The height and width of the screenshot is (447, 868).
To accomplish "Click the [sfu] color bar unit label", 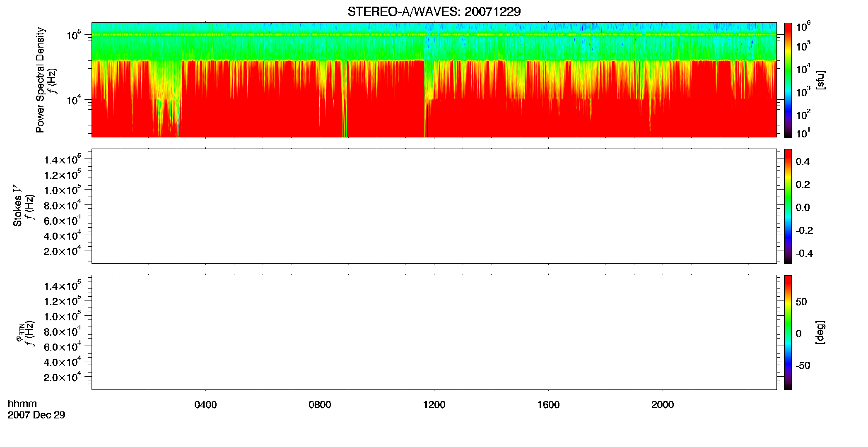I will tap(820, 80).
